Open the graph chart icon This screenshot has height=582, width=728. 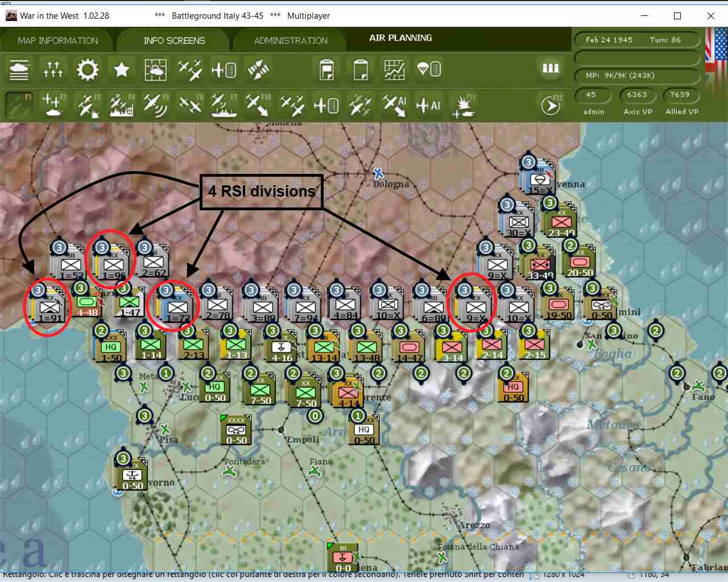tap(394, 70)
